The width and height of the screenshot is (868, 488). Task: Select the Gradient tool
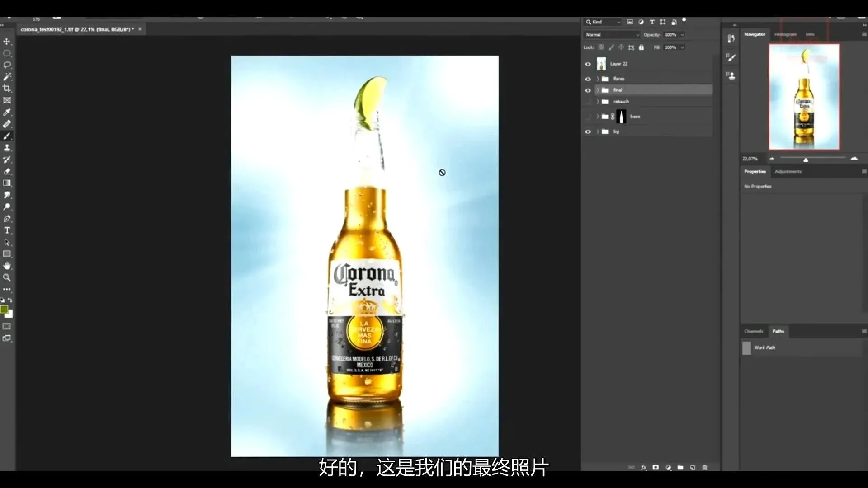coord(7,183)
